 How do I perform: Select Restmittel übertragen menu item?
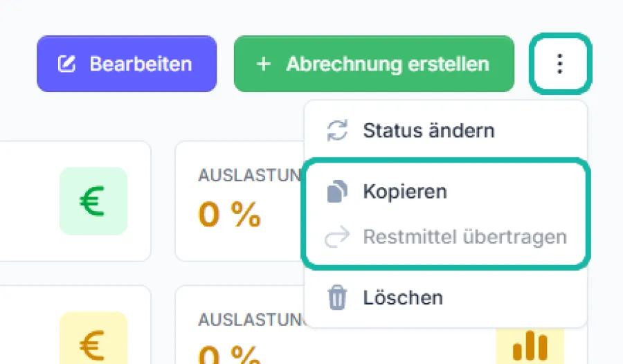[446, 237]
